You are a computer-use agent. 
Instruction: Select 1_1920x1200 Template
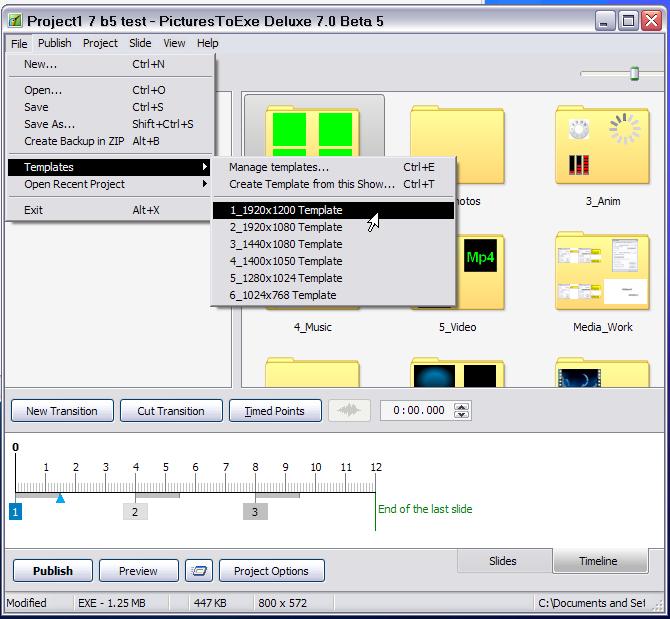click(x=333, y=210)
